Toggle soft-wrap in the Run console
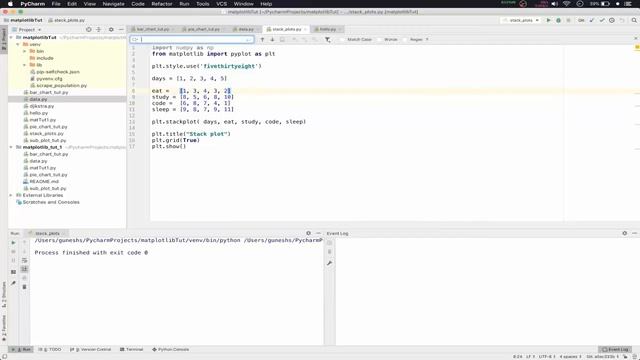This screenshot has height=360, width=640. click(24, 260)
